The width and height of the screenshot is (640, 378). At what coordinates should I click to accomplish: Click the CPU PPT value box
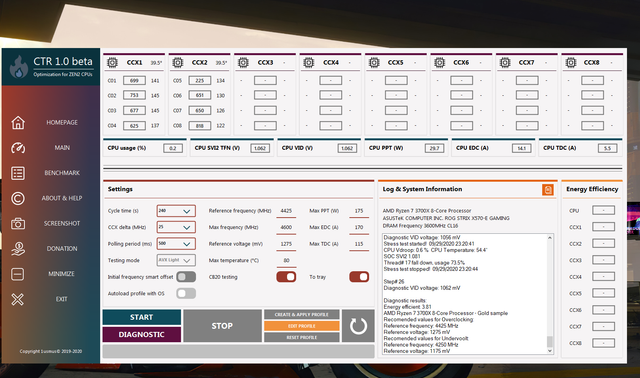434,148
